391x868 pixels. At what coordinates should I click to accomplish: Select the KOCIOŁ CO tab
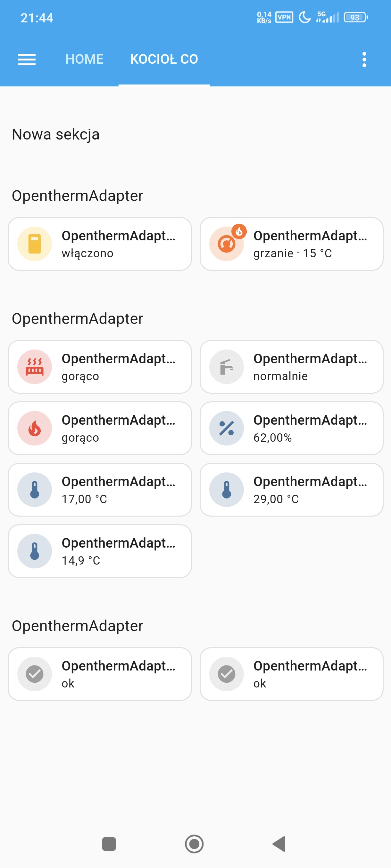164,59
